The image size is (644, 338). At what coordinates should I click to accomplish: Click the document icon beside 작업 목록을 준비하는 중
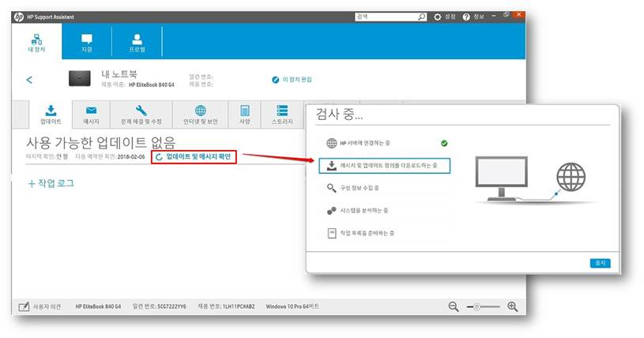click(331, 233)
